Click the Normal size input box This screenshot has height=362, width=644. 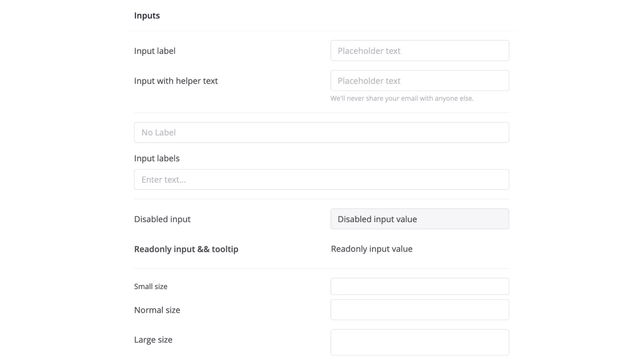[419, 310]
